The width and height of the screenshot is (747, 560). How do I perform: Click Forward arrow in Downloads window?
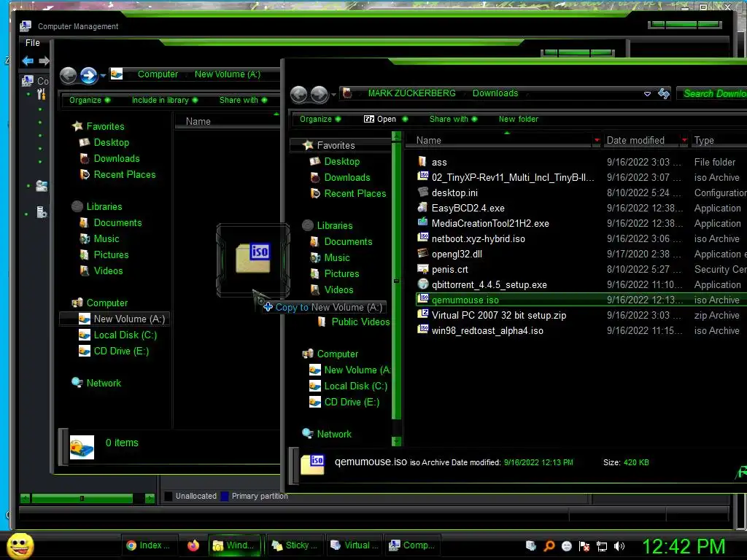click(x=319, y=95)
